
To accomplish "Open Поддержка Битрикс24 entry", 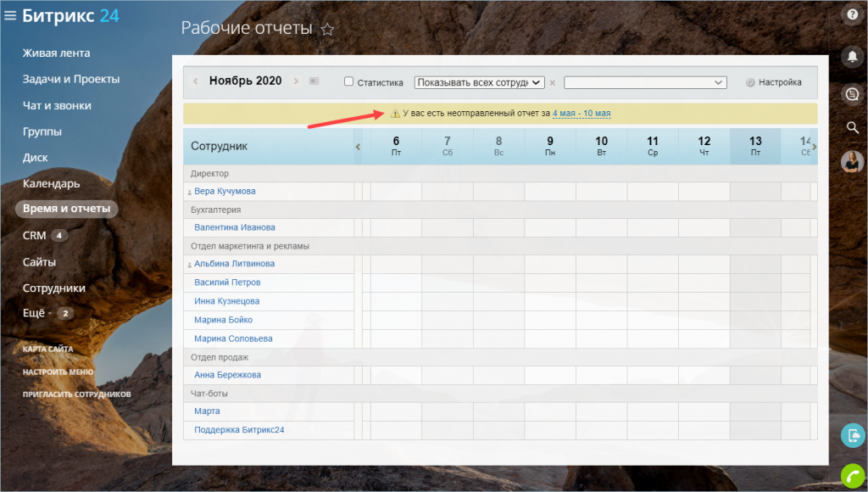I will 239,430.
